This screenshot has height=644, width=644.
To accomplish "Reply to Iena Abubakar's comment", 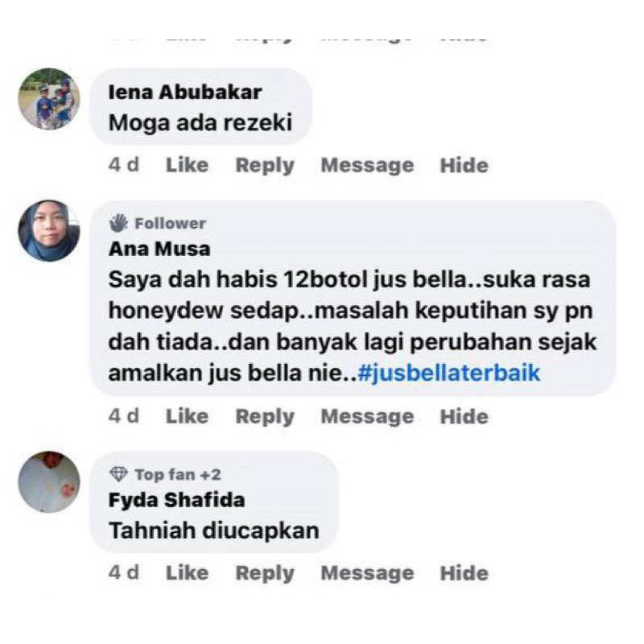I will click(x=265, y=166).
